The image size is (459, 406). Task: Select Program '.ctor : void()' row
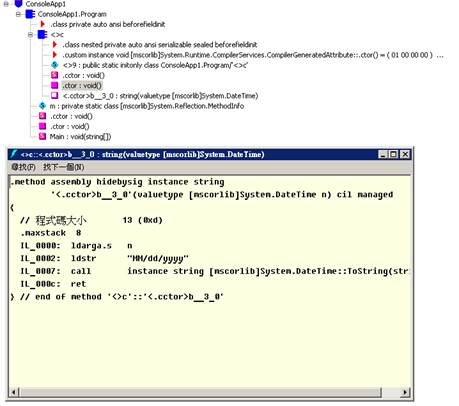70,126
